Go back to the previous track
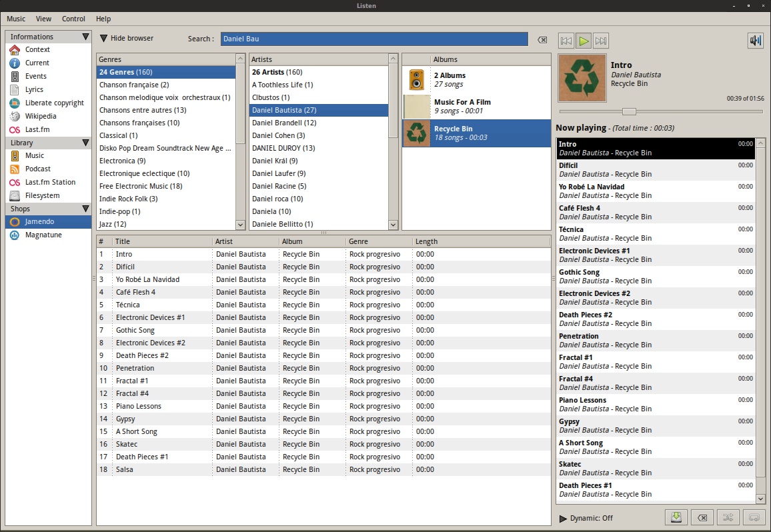This screenshot has width=771, height=532. pos(566,41)
